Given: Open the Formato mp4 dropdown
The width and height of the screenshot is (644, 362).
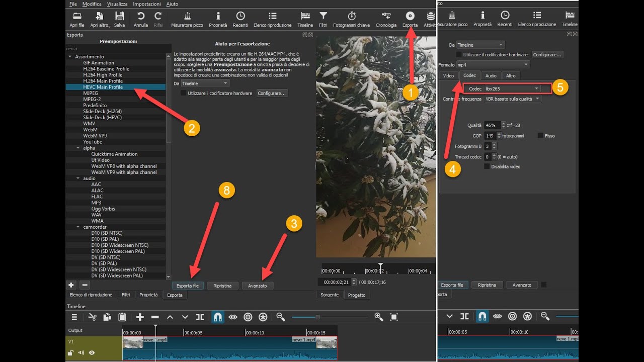Looking at the screenshot, I should tap(493, 65).
